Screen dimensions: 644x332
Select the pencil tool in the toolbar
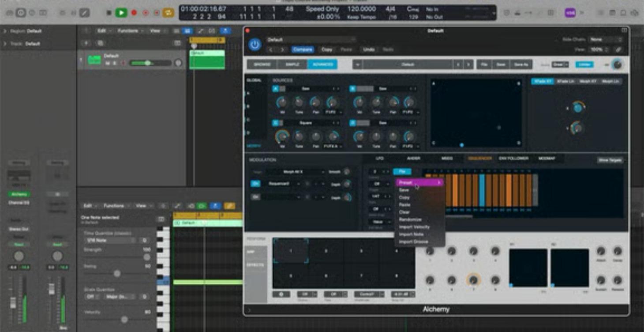[x=85, y=12]
